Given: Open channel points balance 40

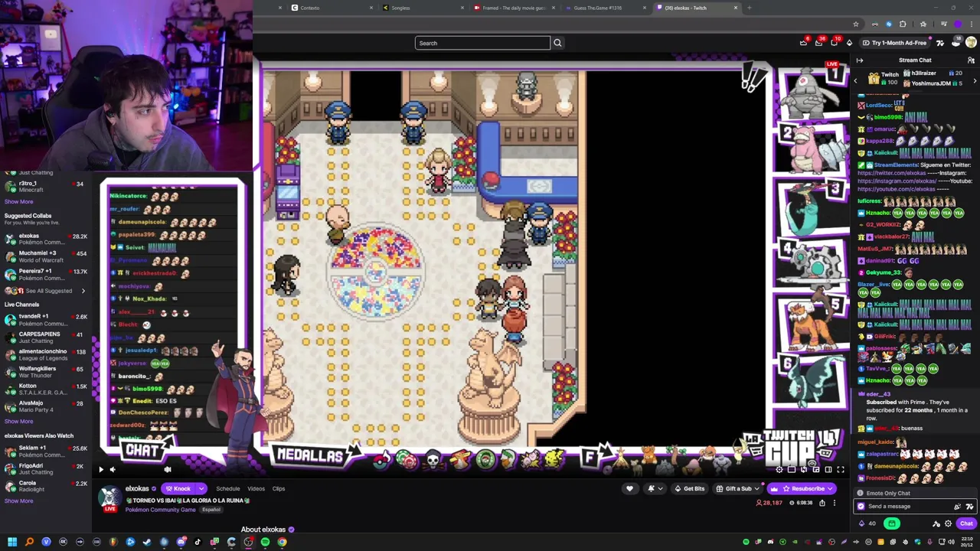Looking at the screenshot, I should (x=867, y=523).
